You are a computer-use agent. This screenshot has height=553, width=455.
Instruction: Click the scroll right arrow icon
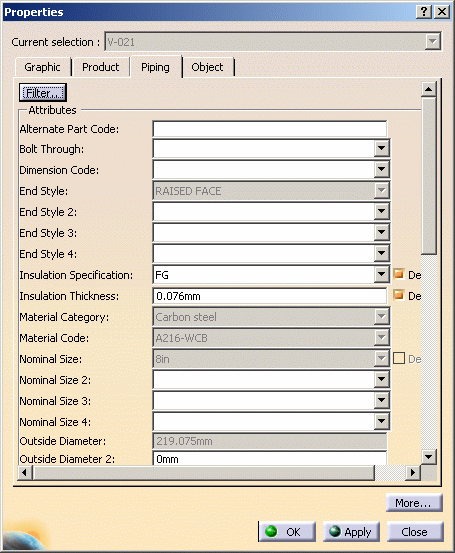coord(413,473)
